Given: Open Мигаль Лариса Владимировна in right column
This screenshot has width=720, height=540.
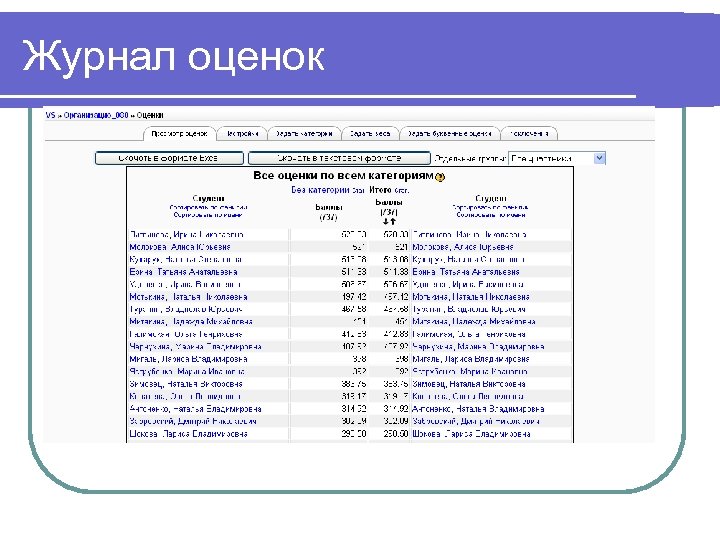Looking at the screenshot, I should (x=471, y=359).
